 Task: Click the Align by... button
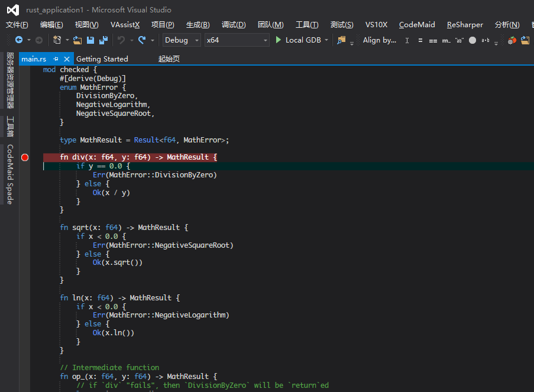(380, 40)
